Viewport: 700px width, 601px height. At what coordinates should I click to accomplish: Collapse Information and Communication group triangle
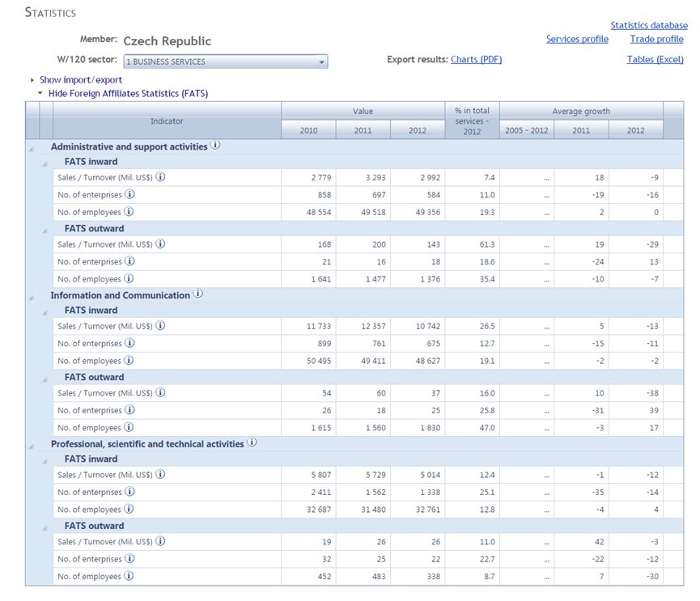(x=32, y=298)
